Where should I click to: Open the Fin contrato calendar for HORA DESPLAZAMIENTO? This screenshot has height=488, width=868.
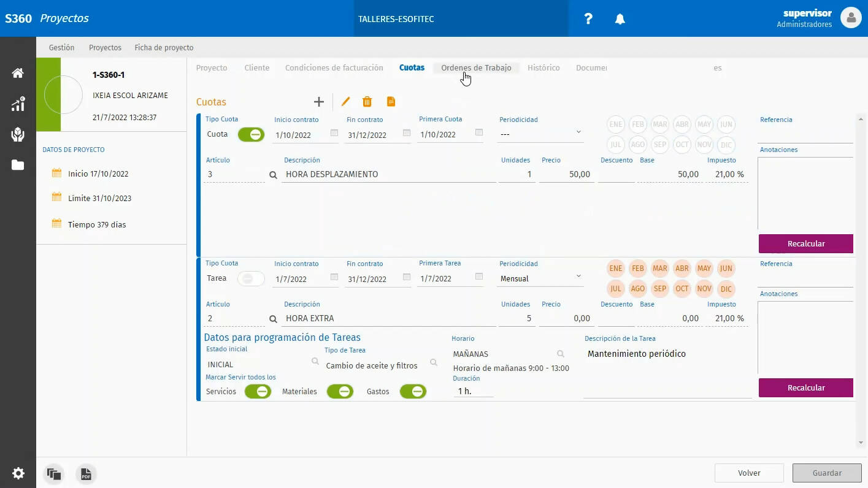(406, 133)
